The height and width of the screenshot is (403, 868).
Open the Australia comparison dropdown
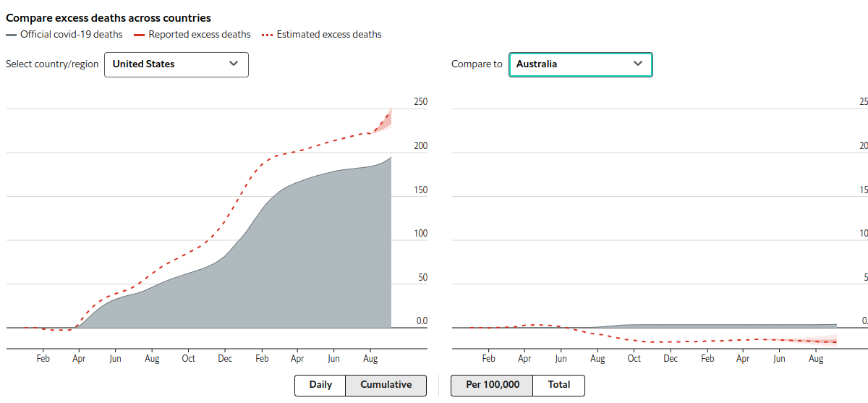tap(580, 64)
